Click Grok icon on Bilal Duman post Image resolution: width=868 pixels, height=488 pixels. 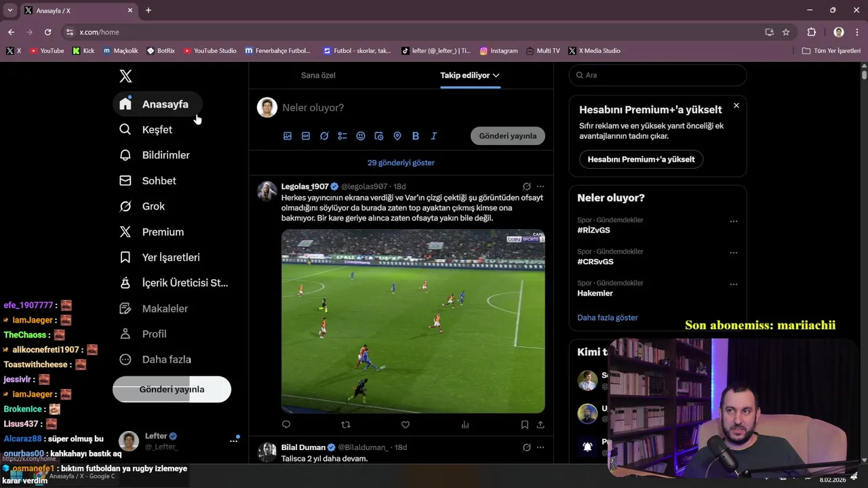(527, 447)
